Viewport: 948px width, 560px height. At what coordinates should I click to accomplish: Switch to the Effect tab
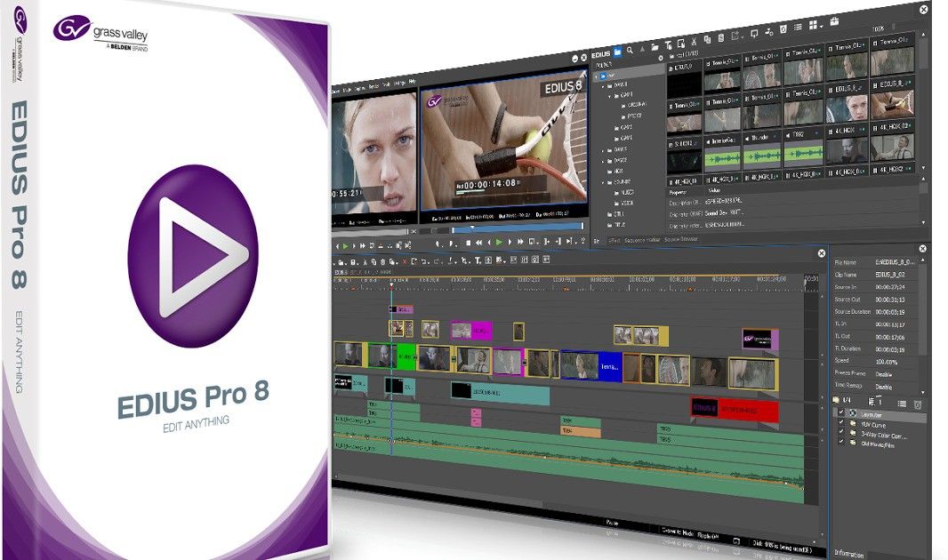tap(614, 240)
